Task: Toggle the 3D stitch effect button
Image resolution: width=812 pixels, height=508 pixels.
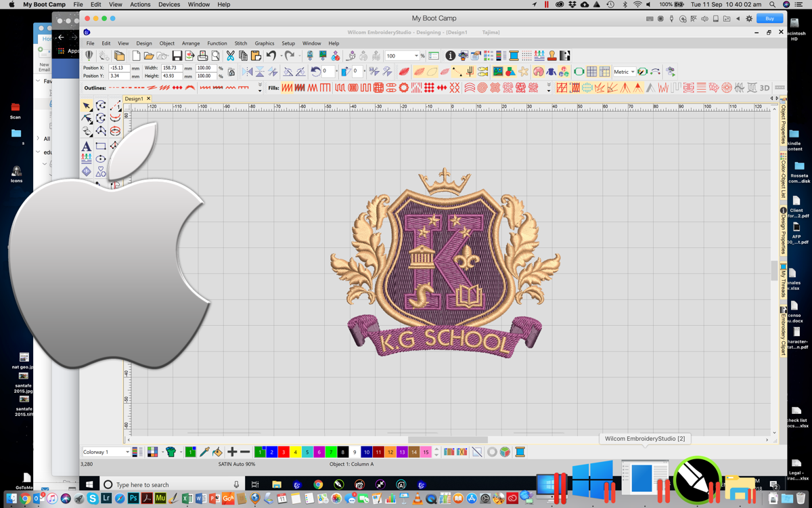Action: (764, 87)
